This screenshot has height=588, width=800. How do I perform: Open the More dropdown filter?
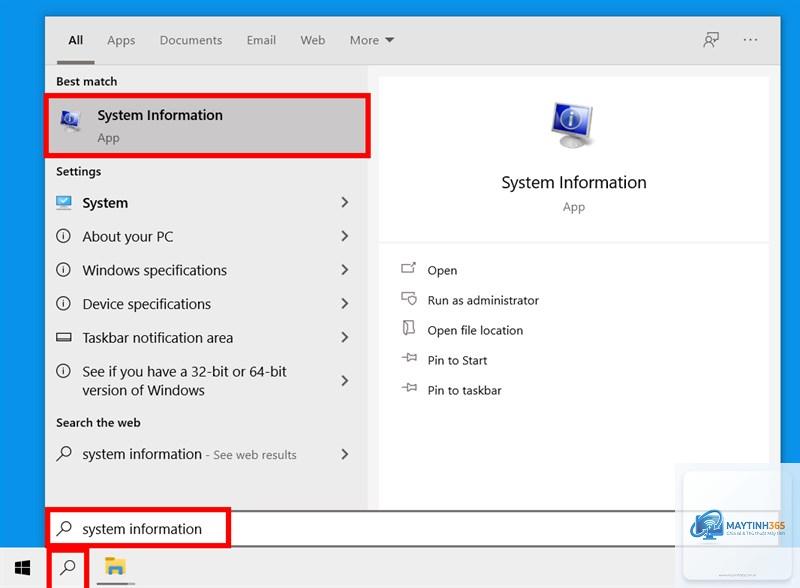click(371, 40)
